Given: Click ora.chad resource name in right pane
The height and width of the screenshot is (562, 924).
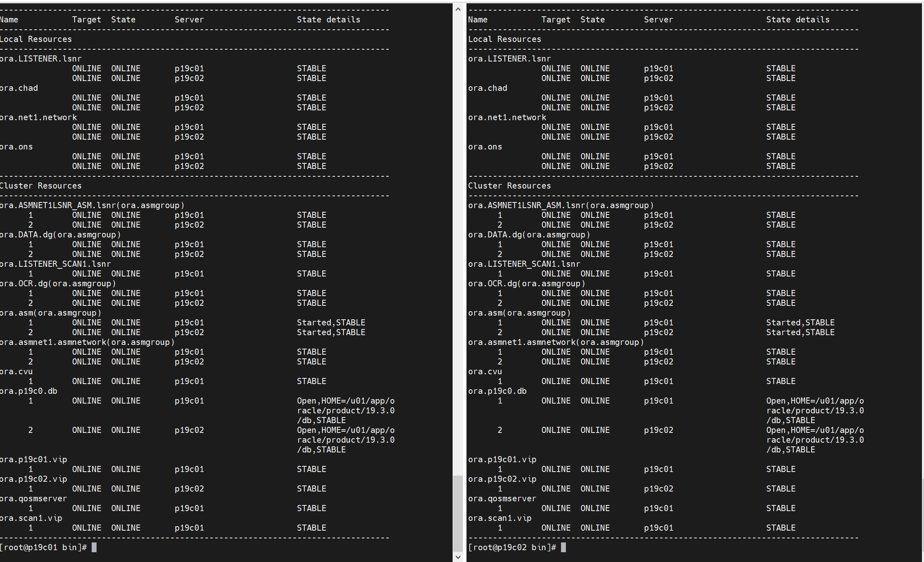Looking at the screenshot, I should point(488,88).
